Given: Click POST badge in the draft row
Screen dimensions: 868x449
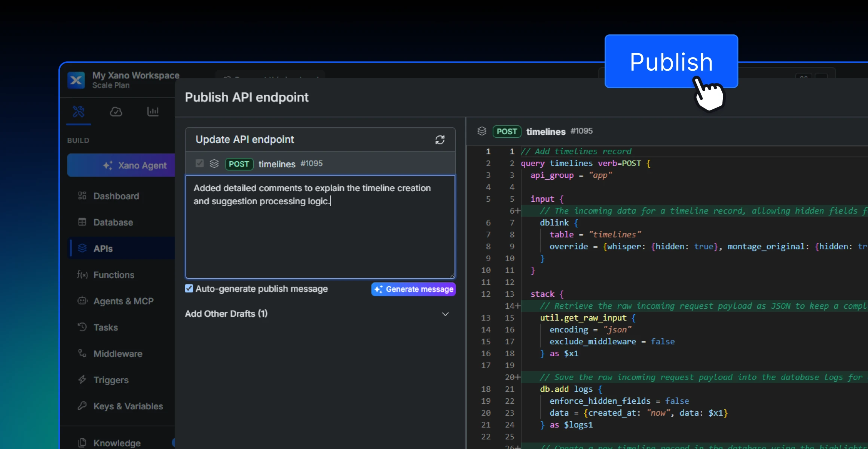Looking at the screenshot, I should pyautogui.click(x=239, y=164).
